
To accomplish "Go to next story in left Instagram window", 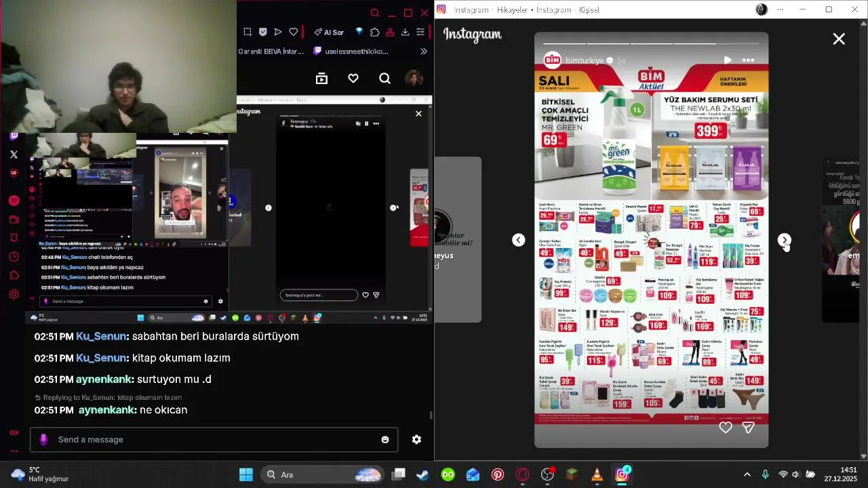I will (393, 207).
